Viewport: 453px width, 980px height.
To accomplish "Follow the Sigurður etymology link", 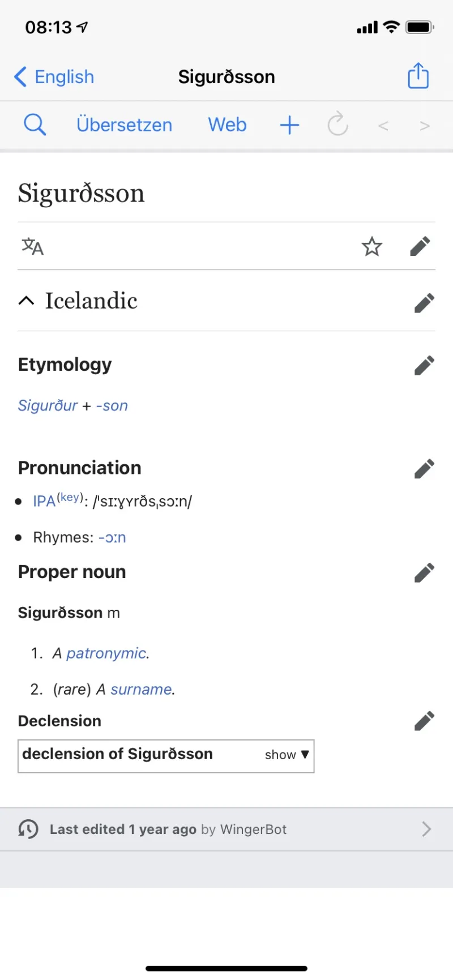I will coord(48,405).
